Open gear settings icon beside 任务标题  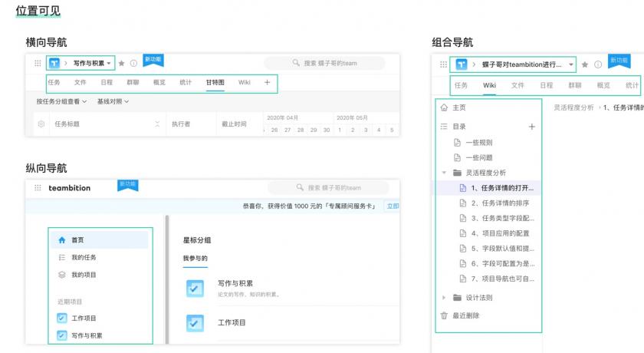pos(41,124)
